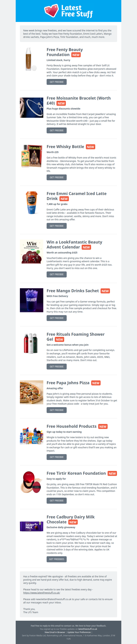137x644 pixels.
Task: Click Get Freebie under Fenty Beauty Foundation
Action: (x=57, y=82)
